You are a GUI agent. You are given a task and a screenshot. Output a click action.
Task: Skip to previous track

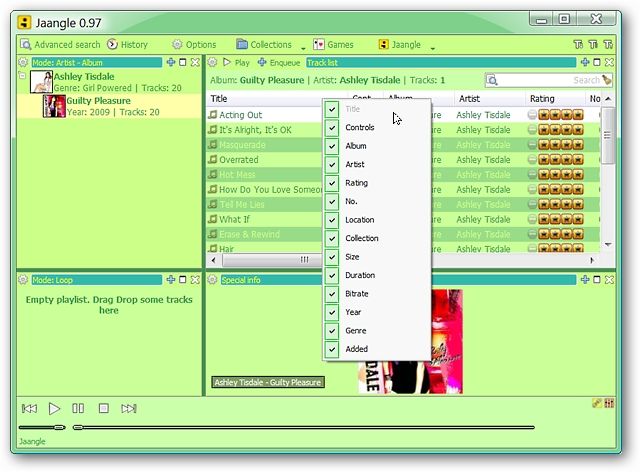(x=29, y=408)
